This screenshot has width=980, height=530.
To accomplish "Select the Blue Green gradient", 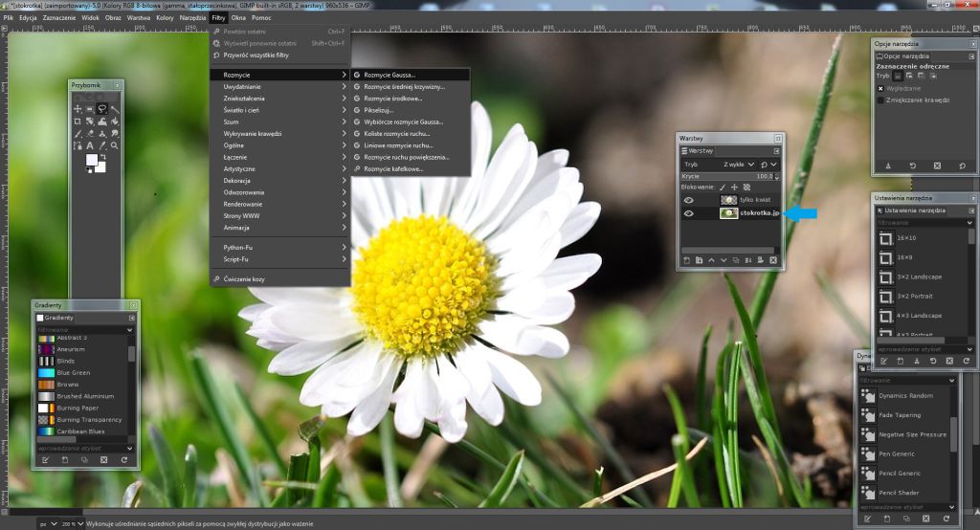I will [82, 372].
